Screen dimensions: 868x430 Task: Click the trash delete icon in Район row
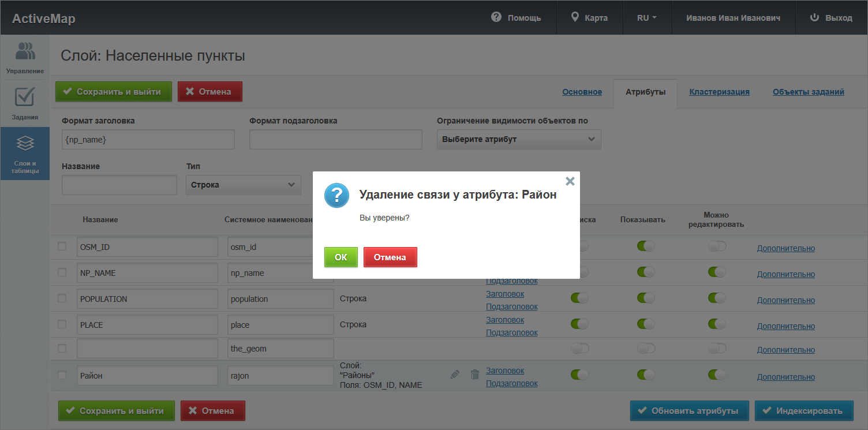(475, 375)
